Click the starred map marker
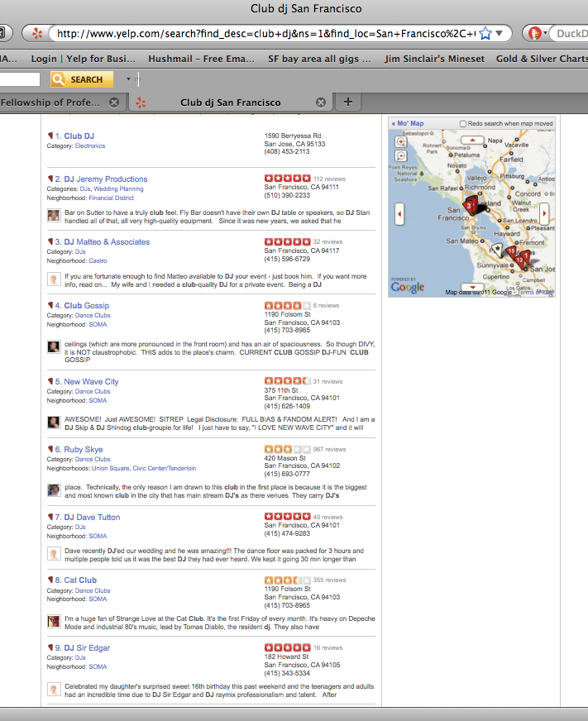 (x=497, y=249)
